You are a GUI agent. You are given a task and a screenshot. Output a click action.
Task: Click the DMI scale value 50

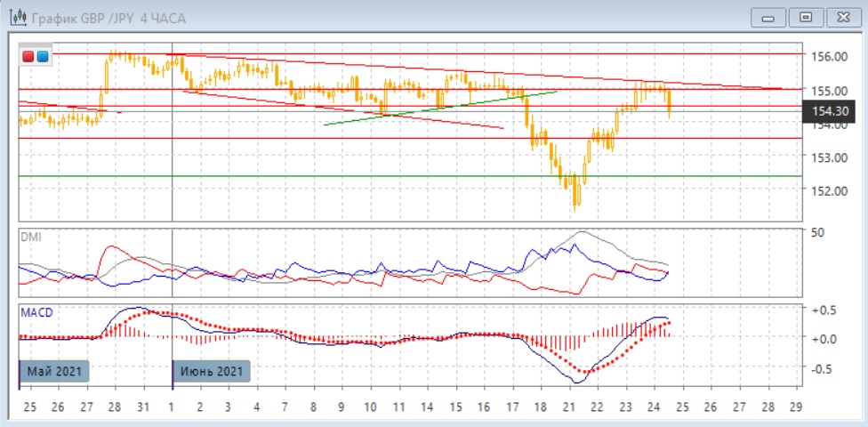[x=819, y=232]
